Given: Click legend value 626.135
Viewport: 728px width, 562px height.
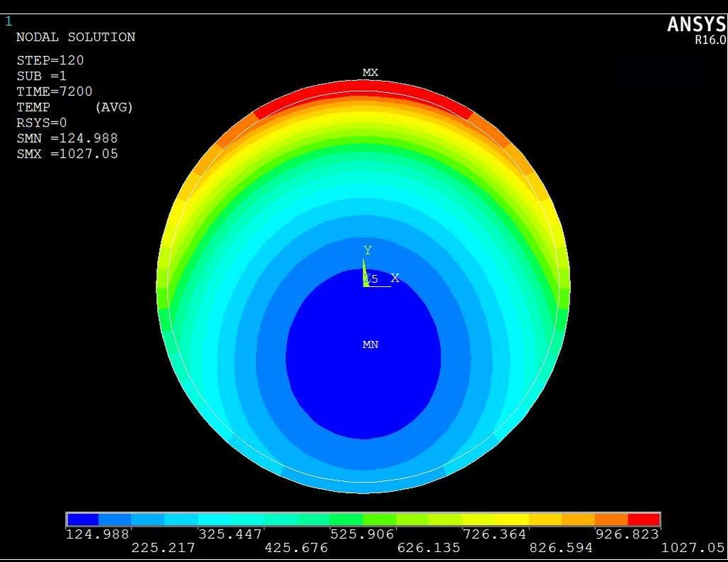Looking at the screenshot, I should (x=429, y=548).
